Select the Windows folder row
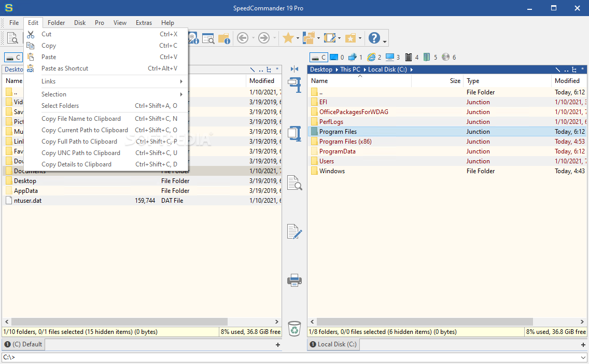The height and width of the screenshot is (364, 589). coord(448,171)
